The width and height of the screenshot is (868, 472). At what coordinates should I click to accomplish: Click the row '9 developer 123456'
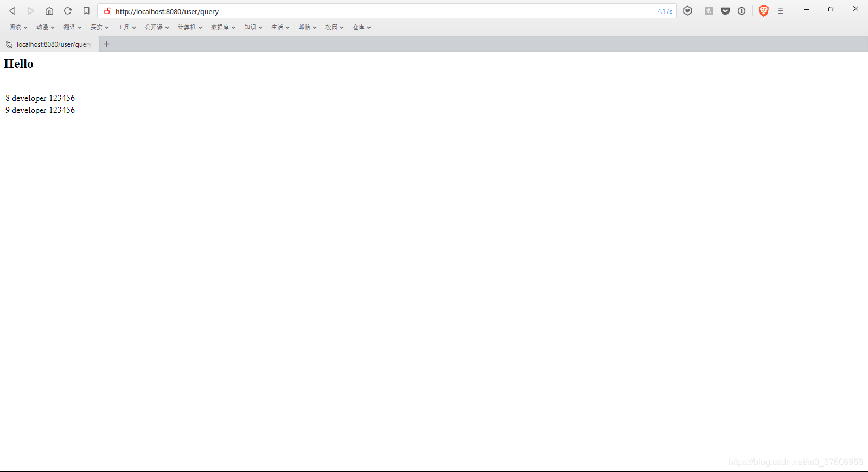pyautogui.click(x=40, y=110)
